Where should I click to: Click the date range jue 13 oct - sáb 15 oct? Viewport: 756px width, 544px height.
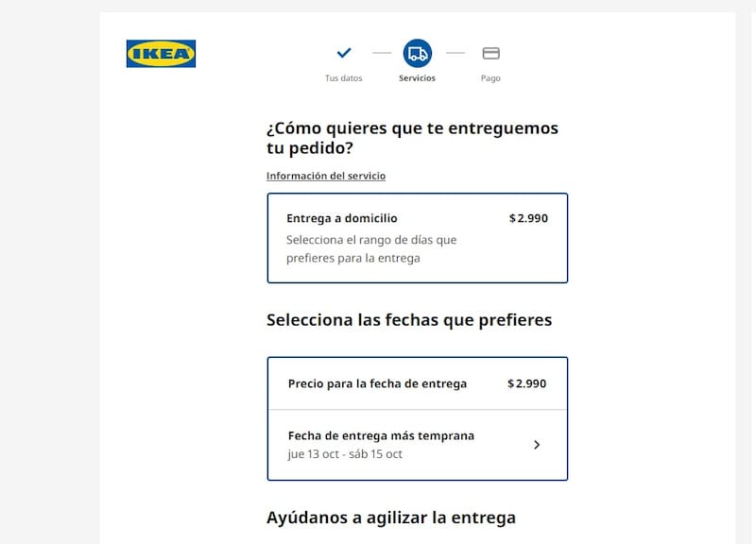click(345, 453)
